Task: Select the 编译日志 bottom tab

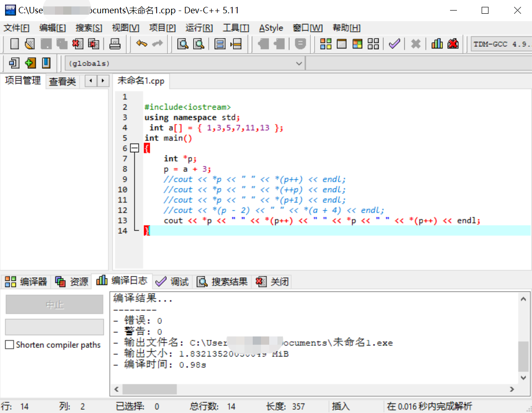Action: pos(122,281)
